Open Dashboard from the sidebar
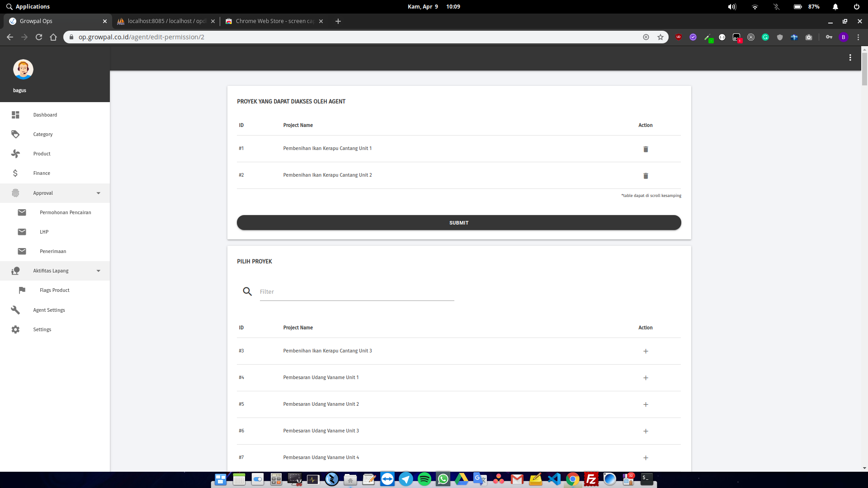Viewport: 868px width, 488px height. (x=45, y=115)
